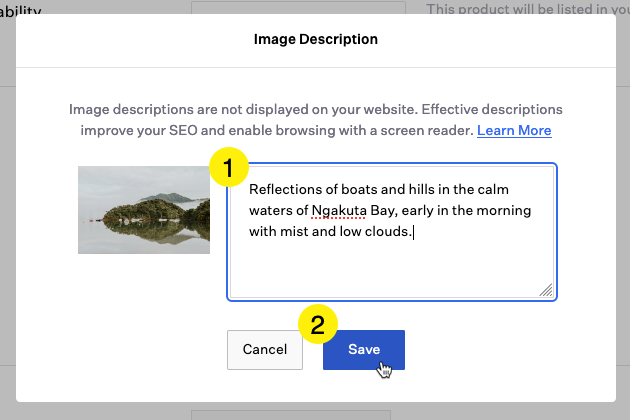Screen dimensions: 630x420
Task: Focus the empty area of description text box
Action: click(x=390, y=270)
